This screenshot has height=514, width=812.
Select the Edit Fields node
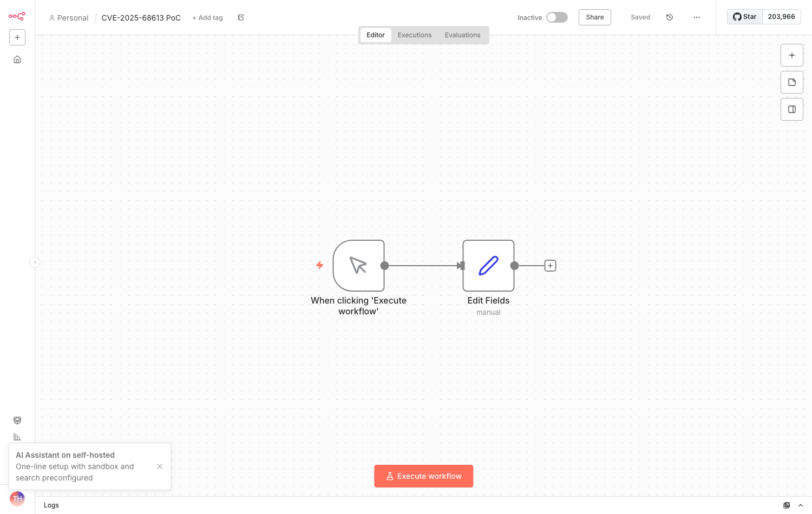pyautogui.click(x=489, y=266)
